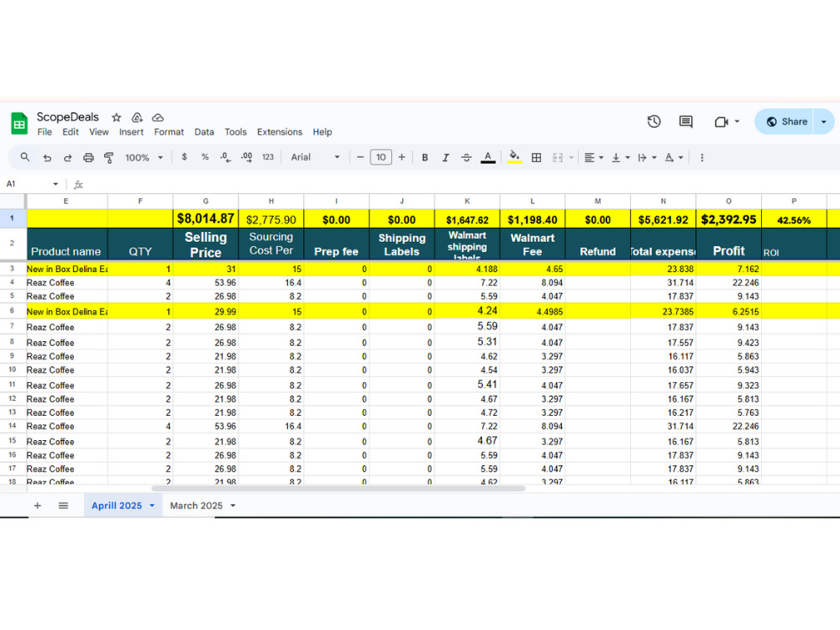Open the Edit menu
This screenshot has width=840, height=630.
(71, 132)
